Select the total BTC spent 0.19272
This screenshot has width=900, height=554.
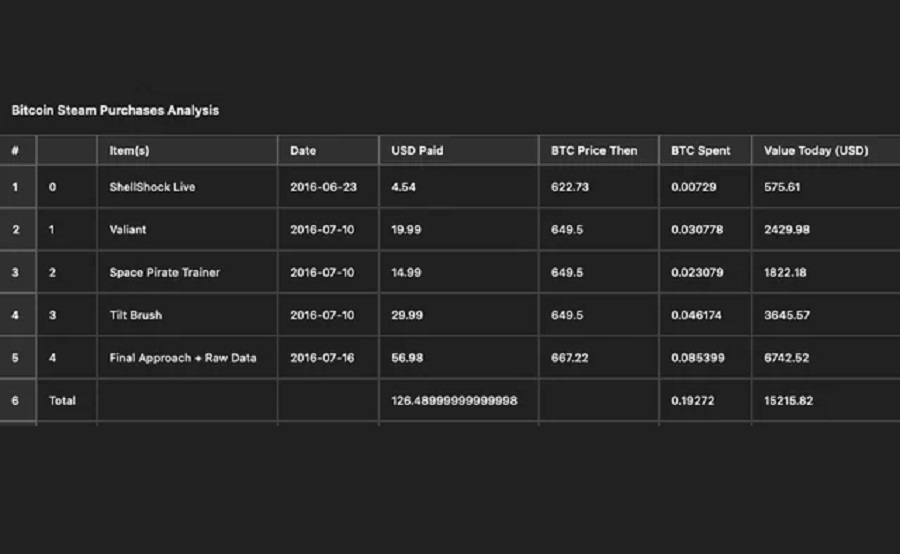coord(694,401)
